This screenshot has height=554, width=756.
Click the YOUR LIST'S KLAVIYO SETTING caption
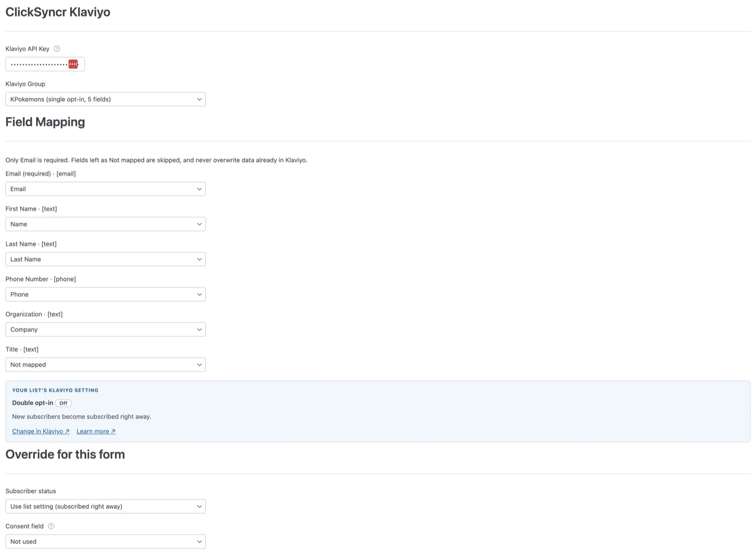(x=55, y=390)
